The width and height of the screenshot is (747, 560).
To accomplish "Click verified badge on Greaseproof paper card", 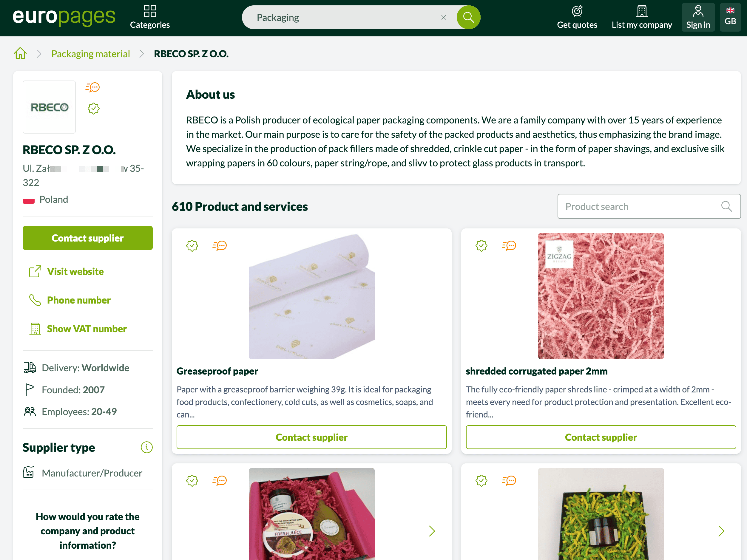I will pos(192,245).
